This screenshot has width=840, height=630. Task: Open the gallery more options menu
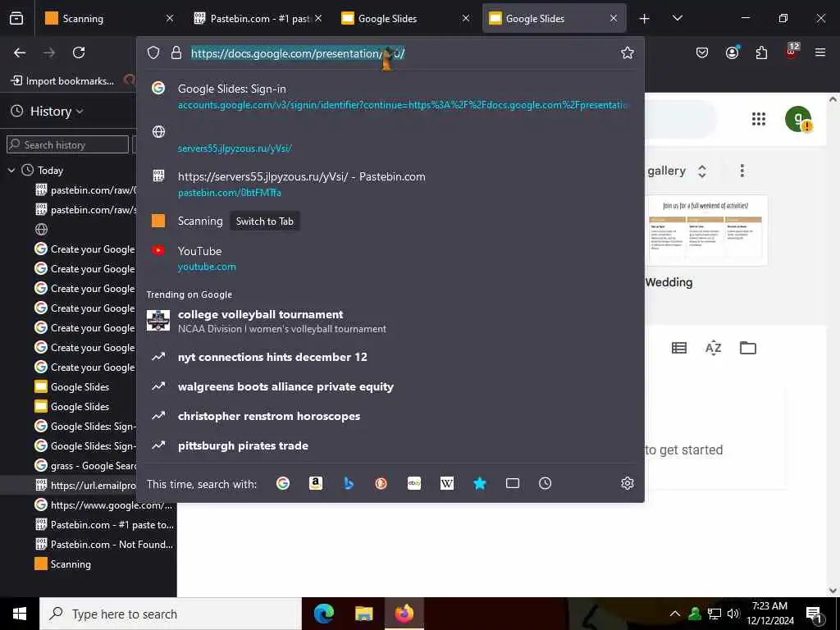click(742, 171)
